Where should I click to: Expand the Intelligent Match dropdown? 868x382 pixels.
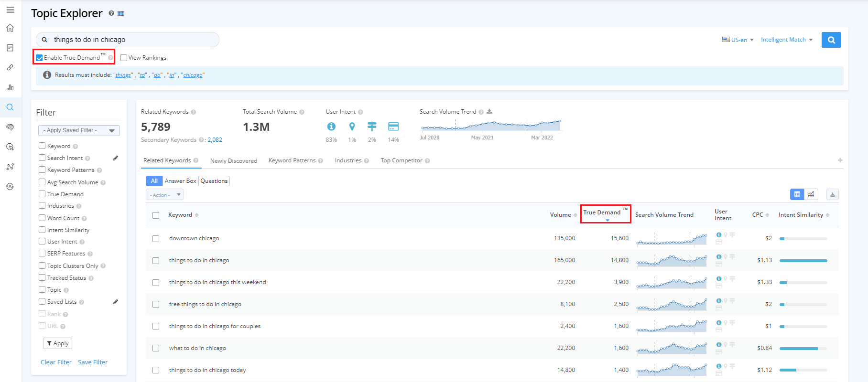point(786,40)
